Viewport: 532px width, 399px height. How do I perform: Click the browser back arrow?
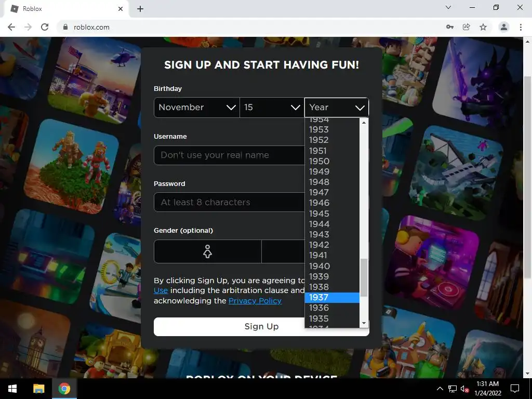click(x=11, y=27)
